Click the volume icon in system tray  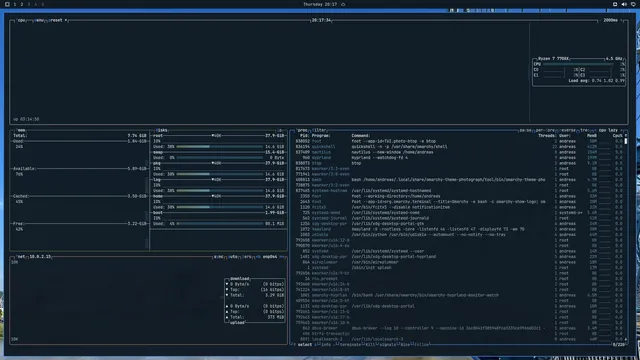(x=624, y=4)
